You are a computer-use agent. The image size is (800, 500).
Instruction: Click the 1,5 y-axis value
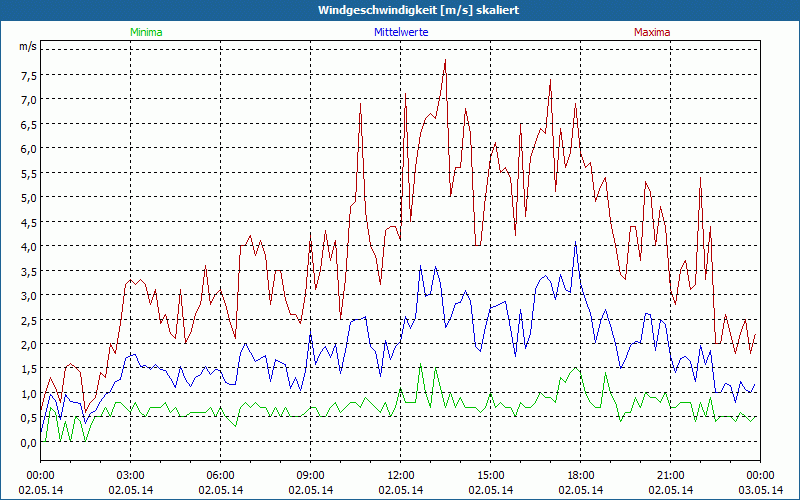29,369
